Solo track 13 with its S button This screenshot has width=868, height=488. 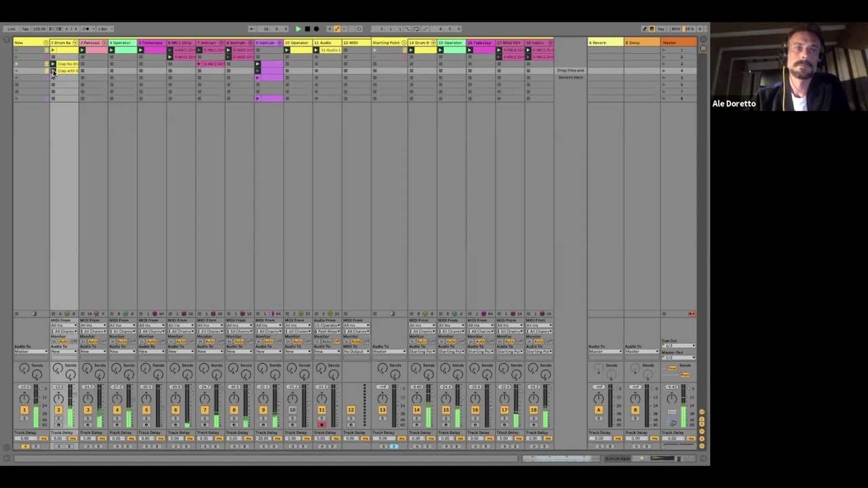[382, 418]
